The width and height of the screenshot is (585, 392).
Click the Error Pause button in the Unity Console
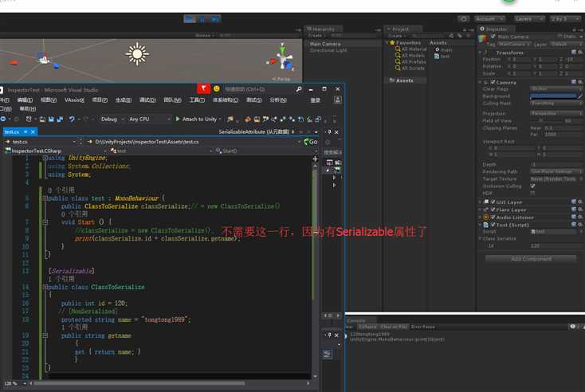[x=422, y=327]
